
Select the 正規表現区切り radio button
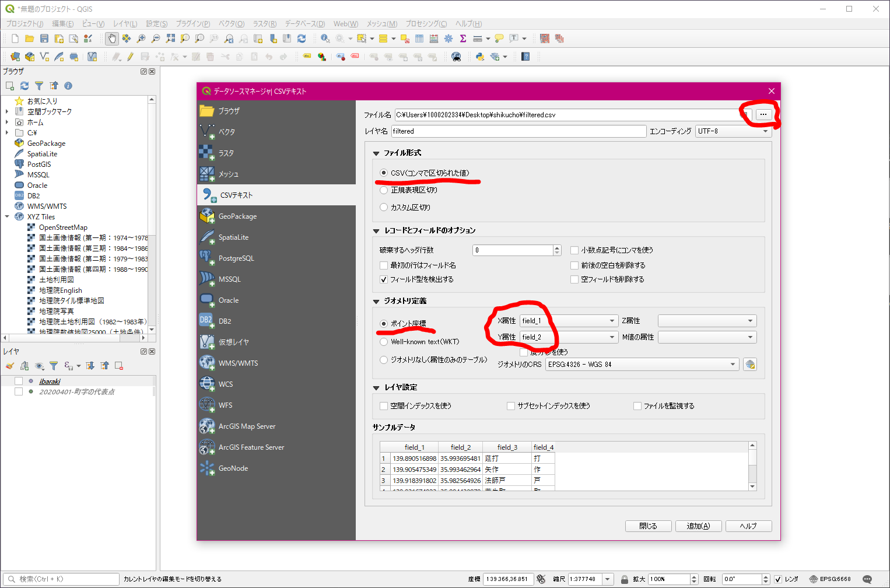click(x=384, y=190)
